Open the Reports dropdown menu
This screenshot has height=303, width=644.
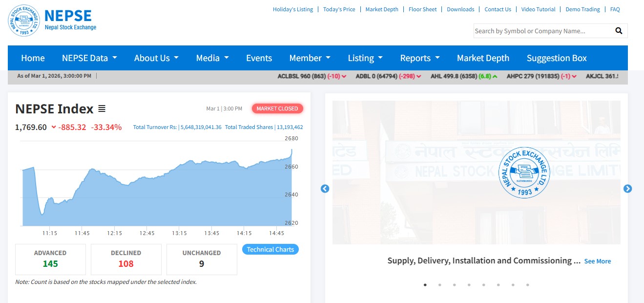[420, 58]
